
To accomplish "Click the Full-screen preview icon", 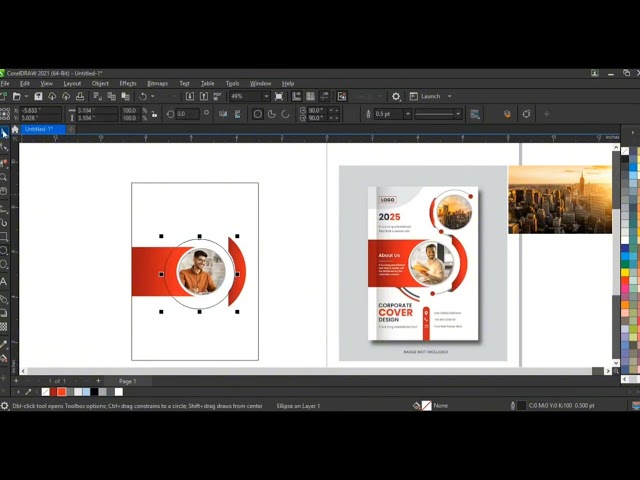I will coord(279,96).
